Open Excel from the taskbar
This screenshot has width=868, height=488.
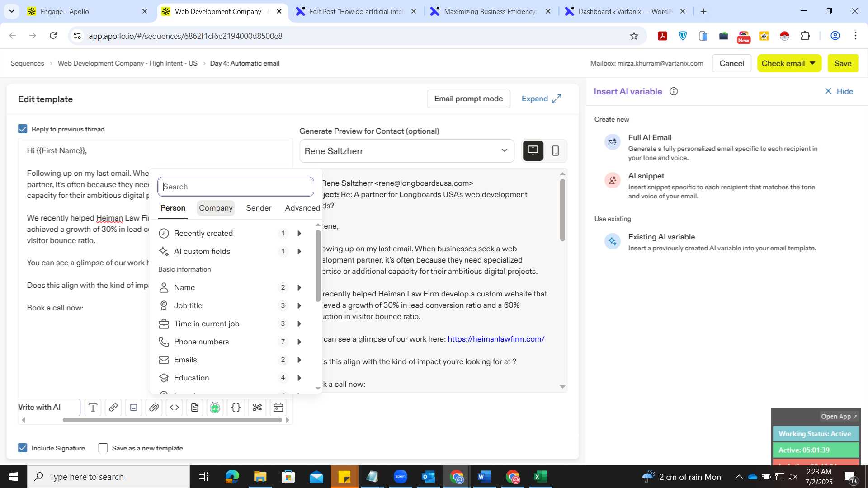click(540, 477)
